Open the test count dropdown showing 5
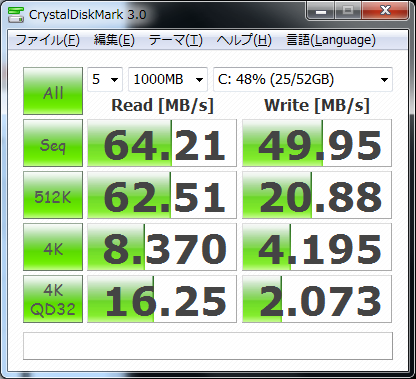Viewport: 416px width, 379px height. click(x=105, y=79)
